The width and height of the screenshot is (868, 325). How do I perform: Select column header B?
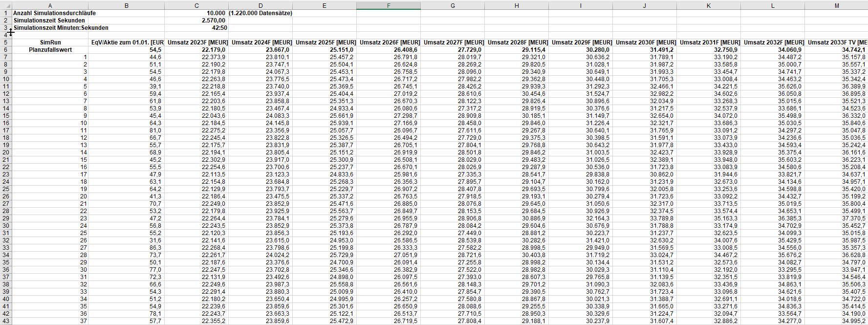click(x=127, y=5)
